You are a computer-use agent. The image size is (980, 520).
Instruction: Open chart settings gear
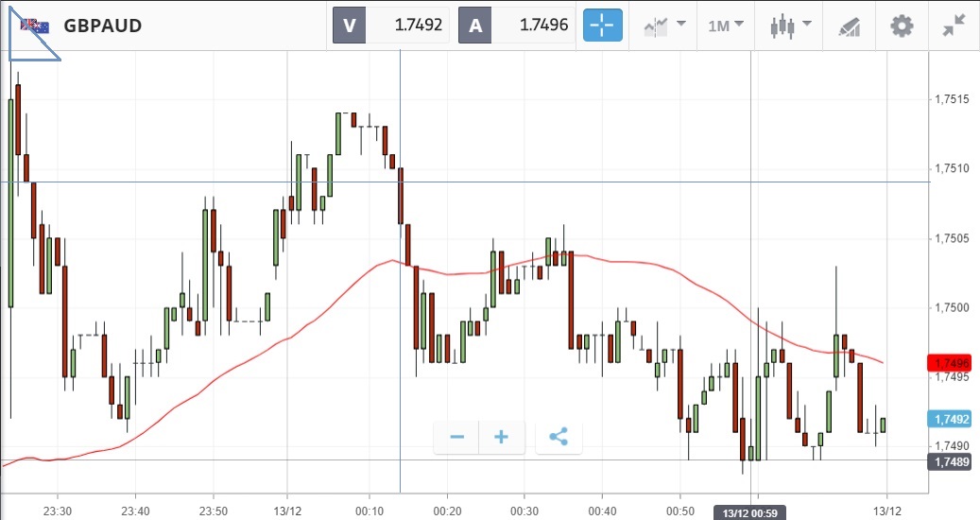click(903, 26)
